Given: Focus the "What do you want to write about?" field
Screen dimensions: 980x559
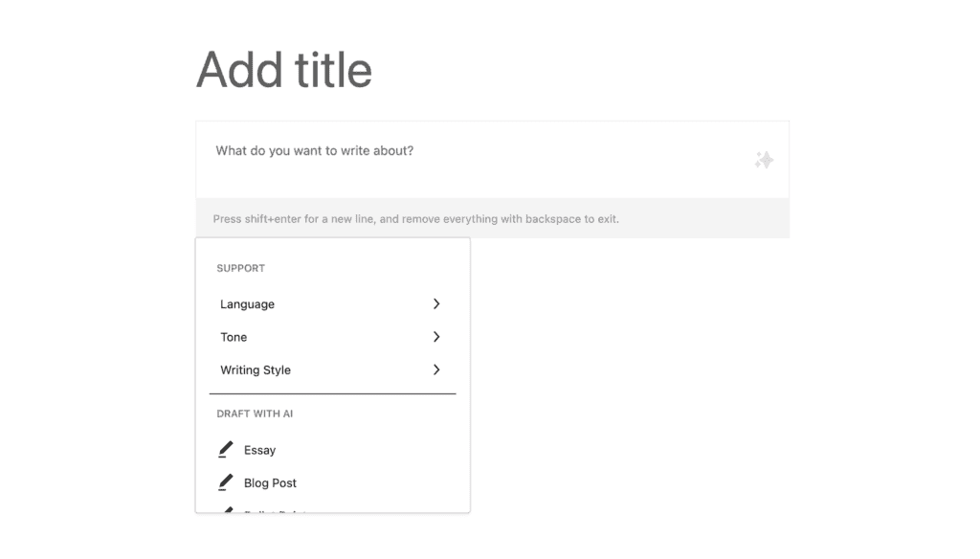Looking at the screenshot, I should [493, 160].
